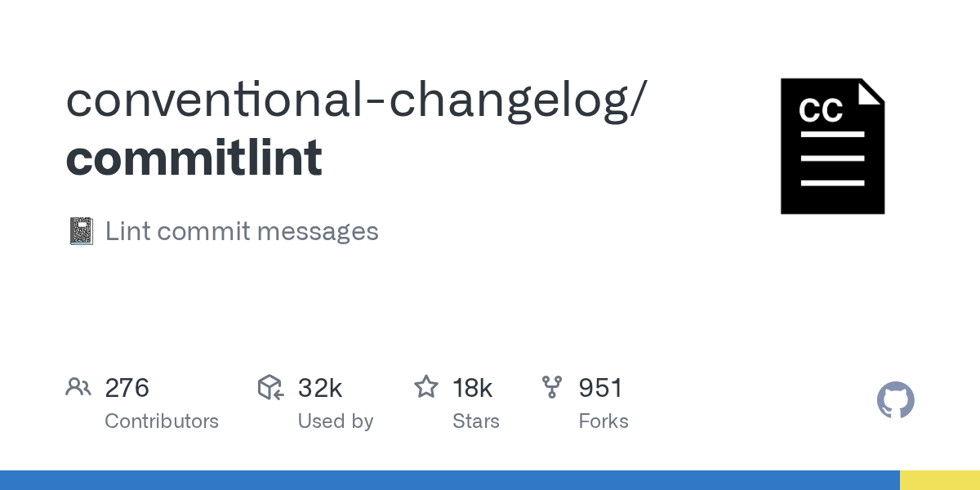Select the "Lint commit messages" description
Viewport: 980px width, 490px height.
tap(242, 232)
